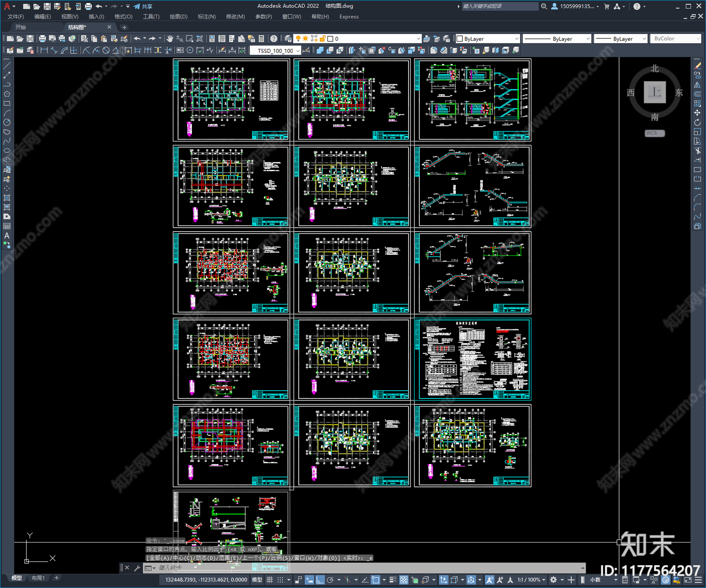Viewport: 706px width, 588px height.
Task: Select the Rectangle draw tool
Action: [7, 104]
